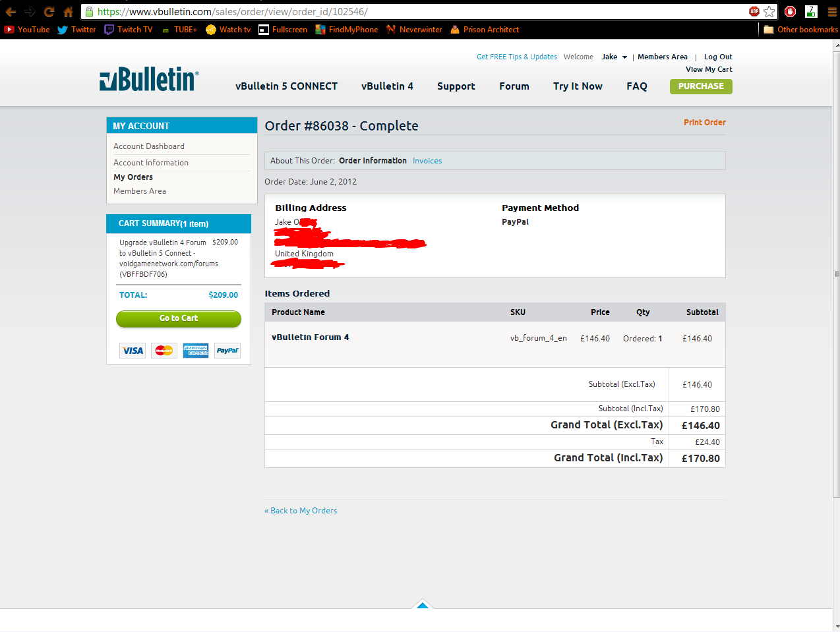The width and height of the screenshot is (840, 632).
Task: Click the Grand Total (Incl.Tax) £170.80 value
Action: (x=700, y=459)
